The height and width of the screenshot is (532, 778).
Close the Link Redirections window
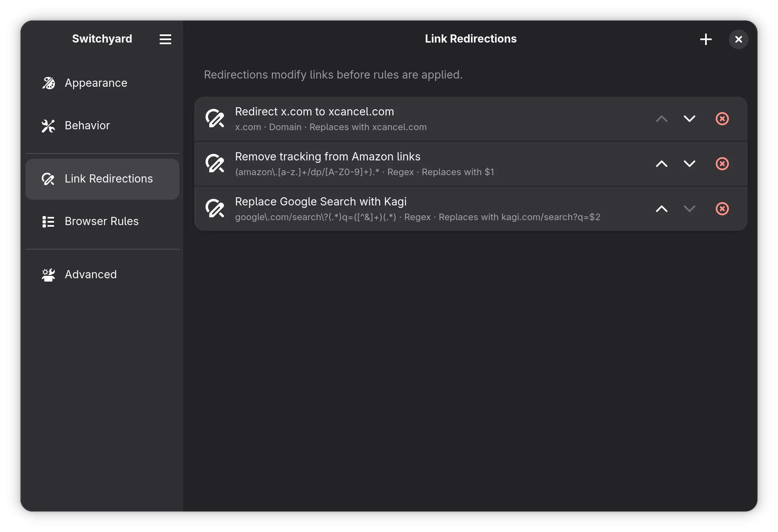739,39
